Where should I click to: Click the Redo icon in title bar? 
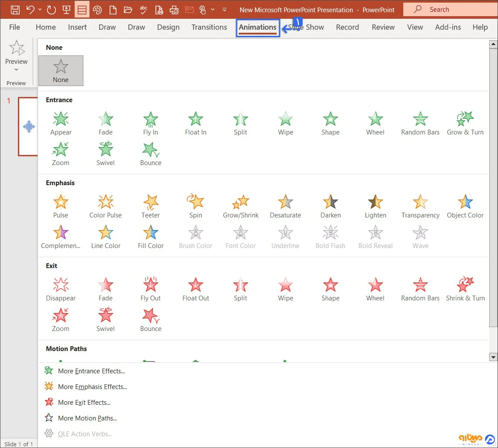coord(51,10)
